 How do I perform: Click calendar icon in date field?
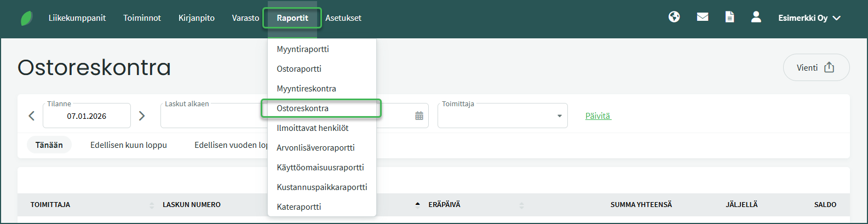419,116
